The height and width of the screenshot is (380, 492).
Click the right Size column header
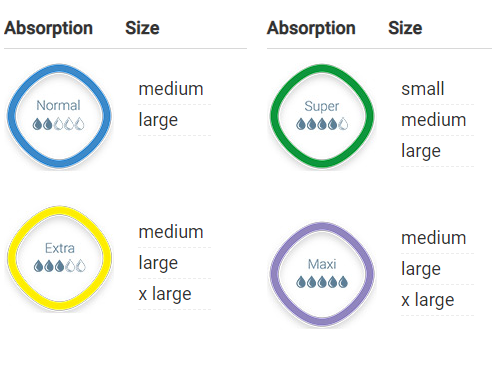click(405, 28)
